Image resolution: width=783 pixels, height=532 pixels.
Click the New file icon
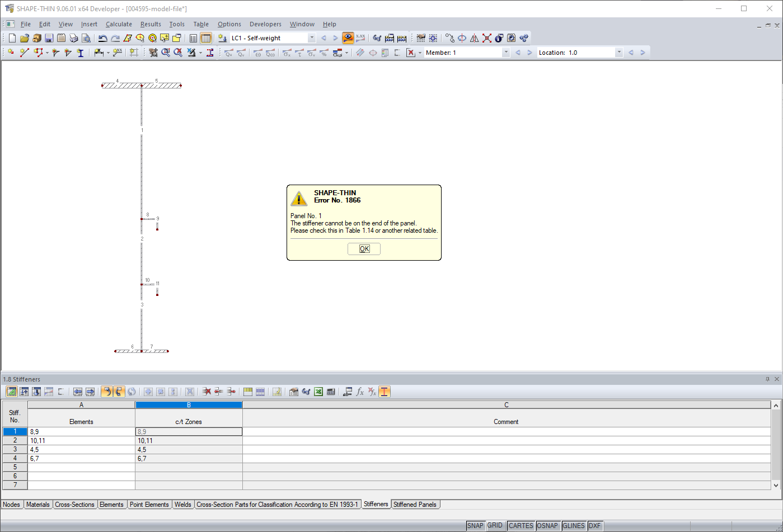[12, 37]
